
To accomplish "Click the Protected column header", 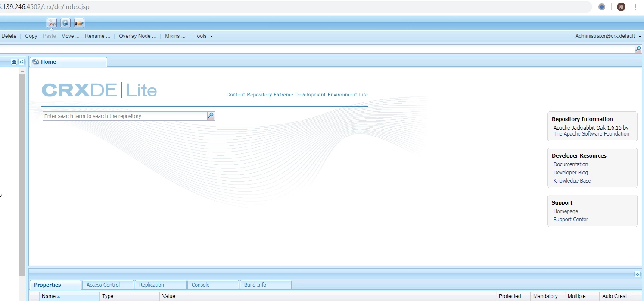I will [513, 296].
